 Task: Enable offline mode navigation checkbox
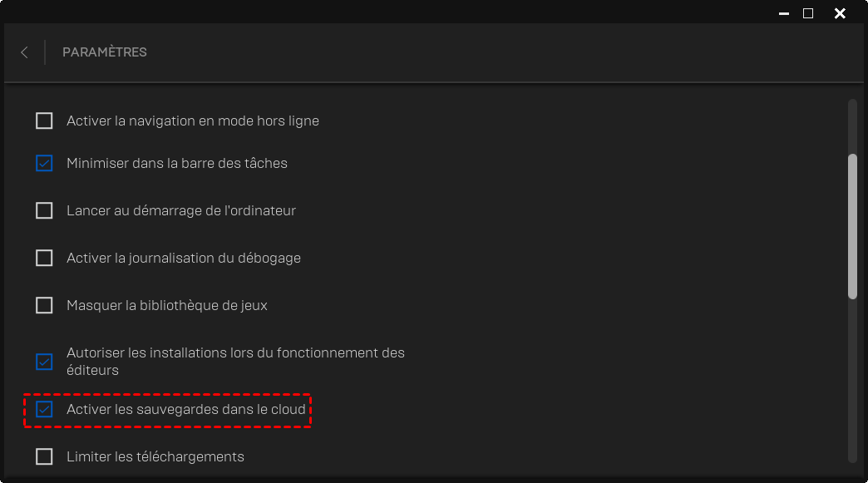[44, 121]
